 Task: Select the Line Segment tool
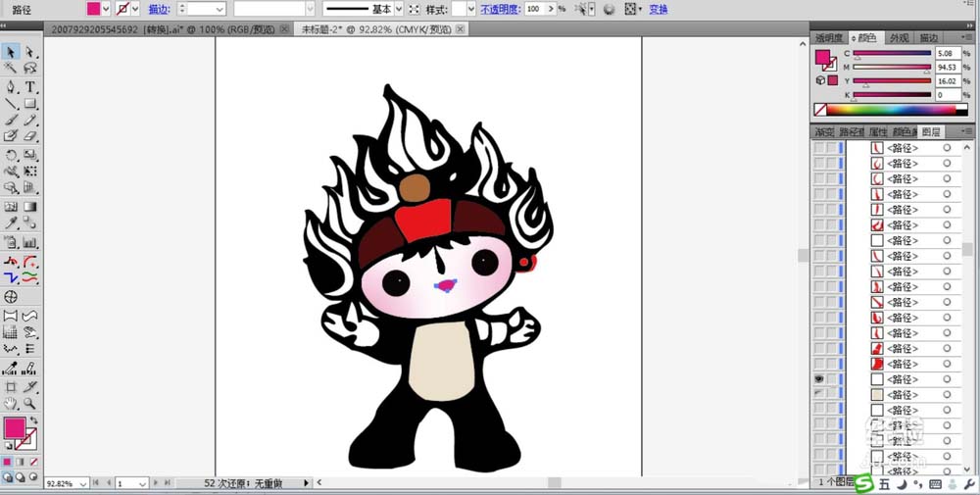[x=11, y=103]
